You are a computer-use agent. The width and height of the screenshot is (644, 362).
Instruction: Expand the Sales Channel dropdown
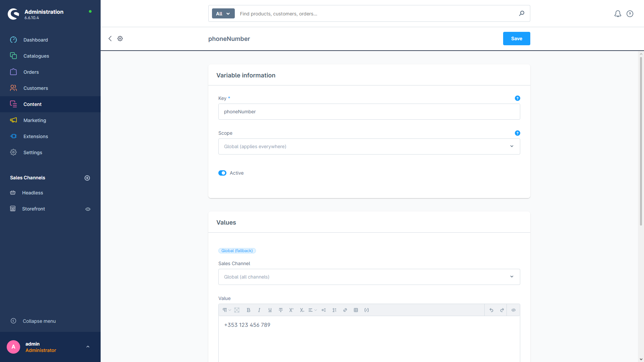coord(369,277)
